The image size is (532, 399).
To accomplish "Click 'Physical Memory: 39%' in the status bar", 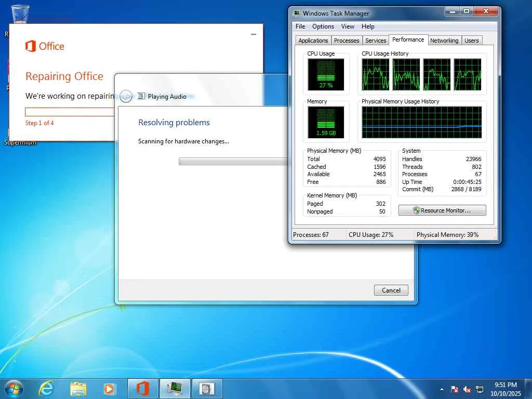I will coord(447,235).
